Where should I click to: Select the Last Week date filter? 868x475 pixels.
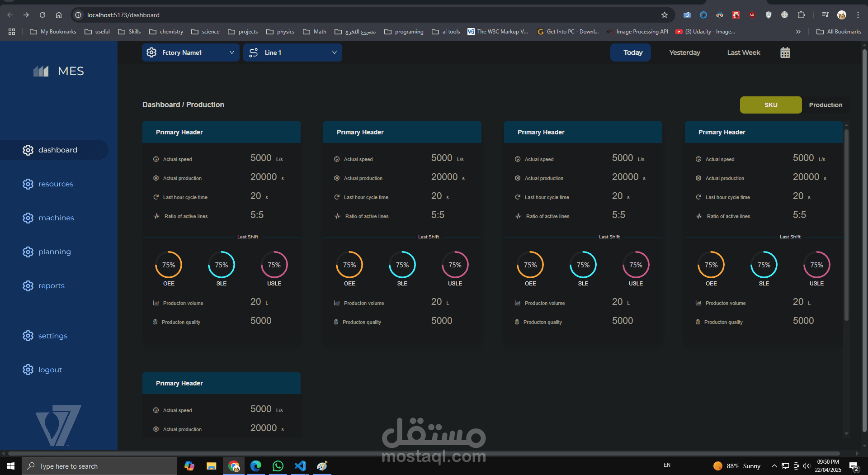point(744,52)
